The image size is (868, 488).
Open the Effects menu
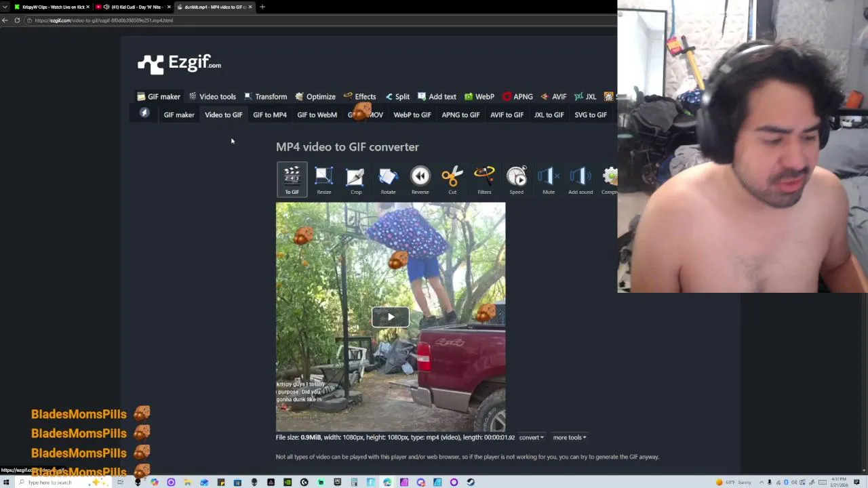tap(359, 96)
